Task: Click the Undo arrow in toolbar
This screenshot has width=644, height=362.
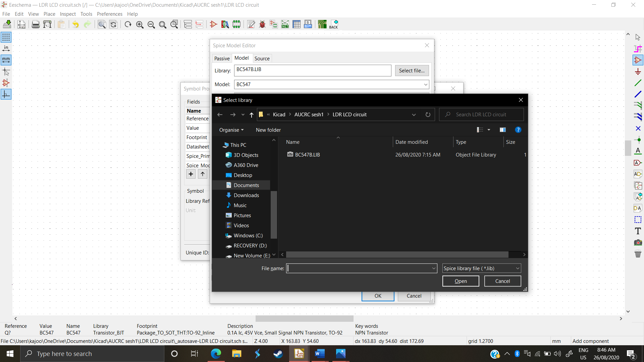Action: [x=75, y=24]
